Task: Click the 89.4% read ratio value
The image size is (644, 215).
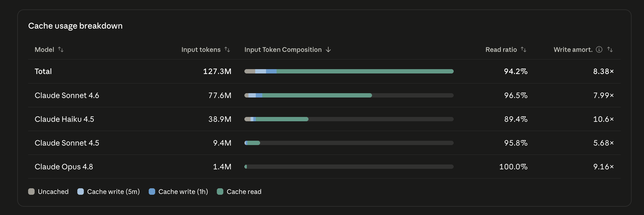Action: [x=516, y=119]
